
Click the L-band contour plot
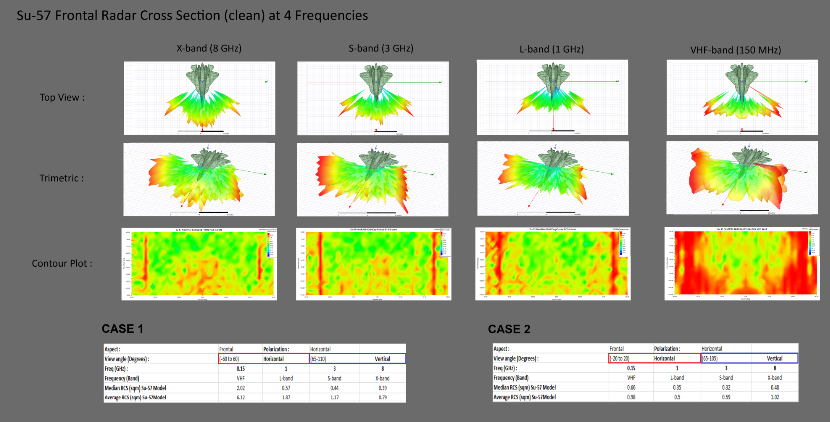coord(553,263)
